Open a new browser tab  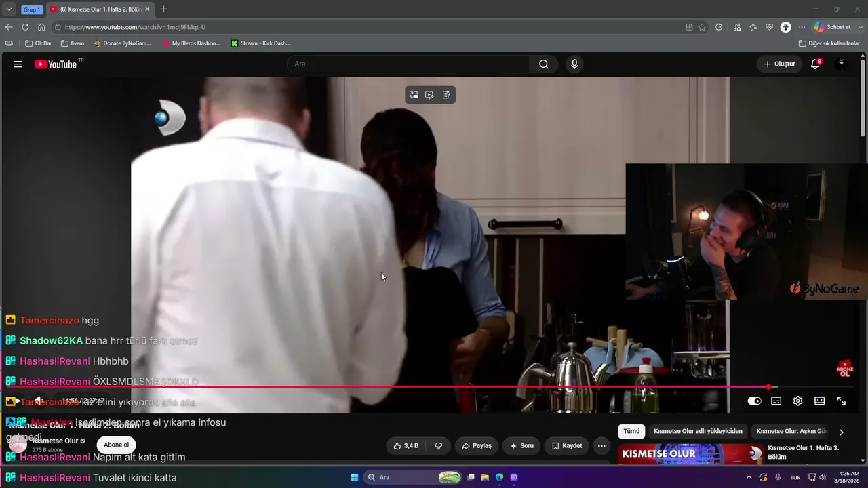(163, 9)
